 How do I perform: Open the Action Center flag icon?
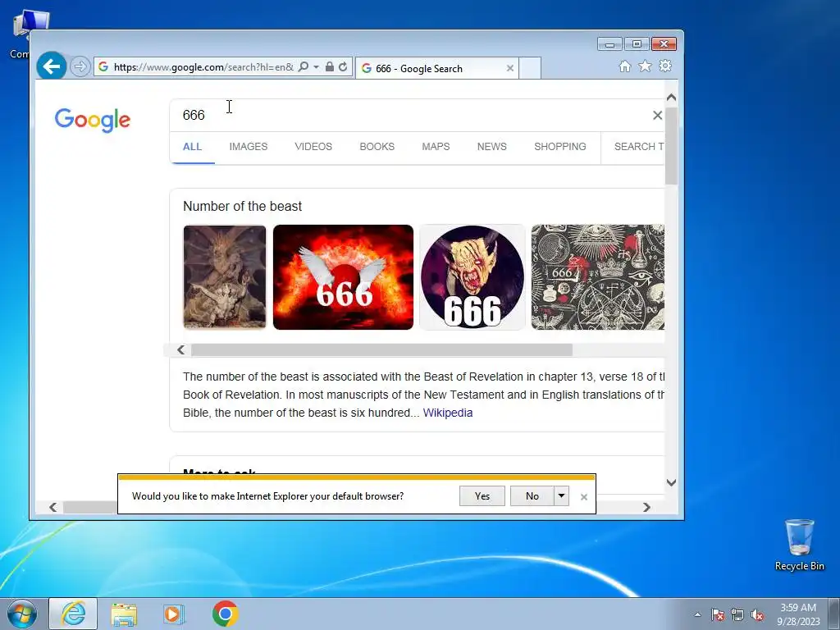(x=718, y=614)
